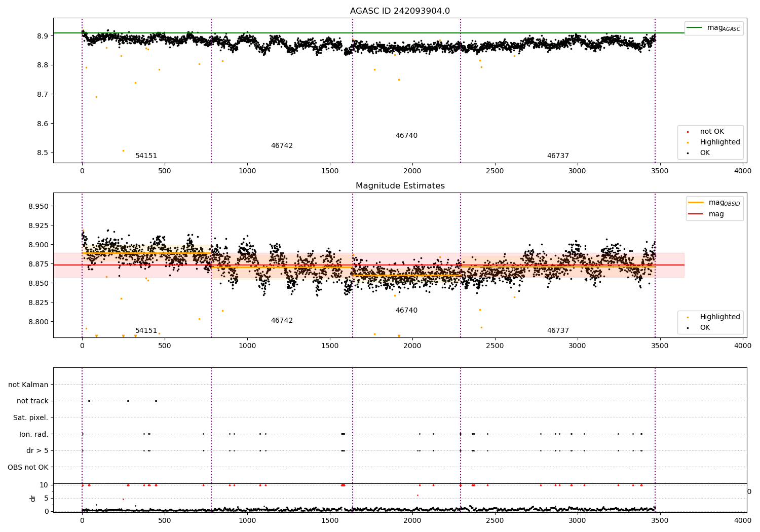Click OBSID label 46740 in the top plot
Image resolution: width=760 pixels, height=532 pixels.
406,136
